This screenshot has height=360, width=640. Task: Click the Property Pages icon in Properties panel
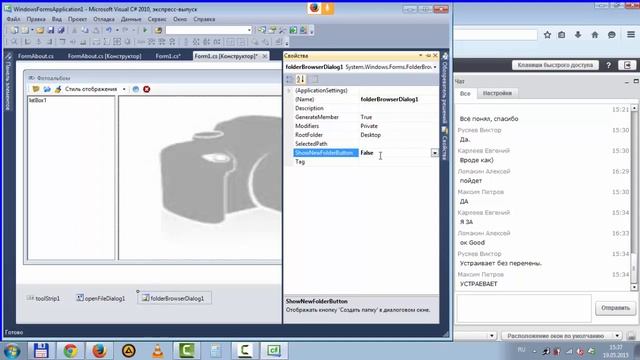point(314,79)
